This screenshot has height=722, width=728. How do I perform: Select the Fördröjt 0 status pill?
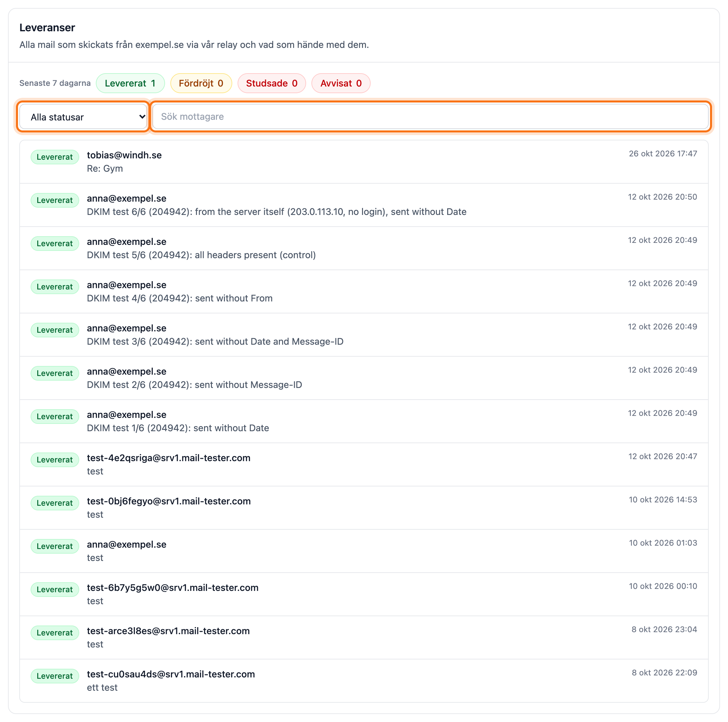(x=201, y=83)
